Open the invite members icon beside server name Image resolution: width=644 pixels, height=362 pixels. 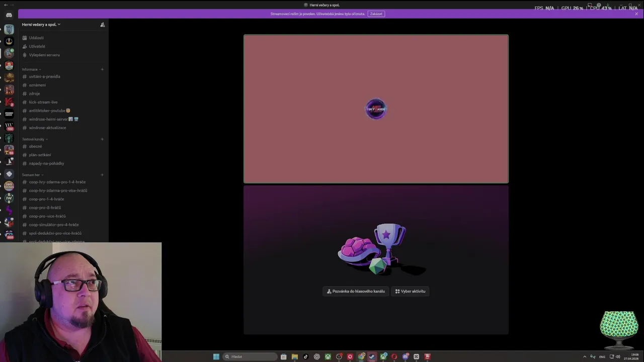pos(102,25)
